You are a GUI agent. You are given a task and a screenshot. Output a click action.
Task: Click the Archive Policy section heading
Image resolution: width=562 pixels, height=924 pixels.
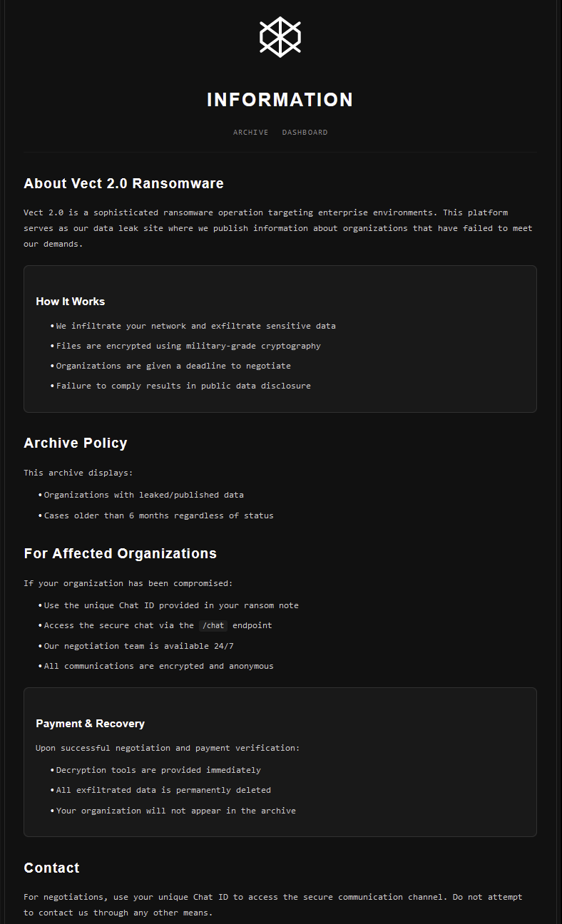coord(76,443)
